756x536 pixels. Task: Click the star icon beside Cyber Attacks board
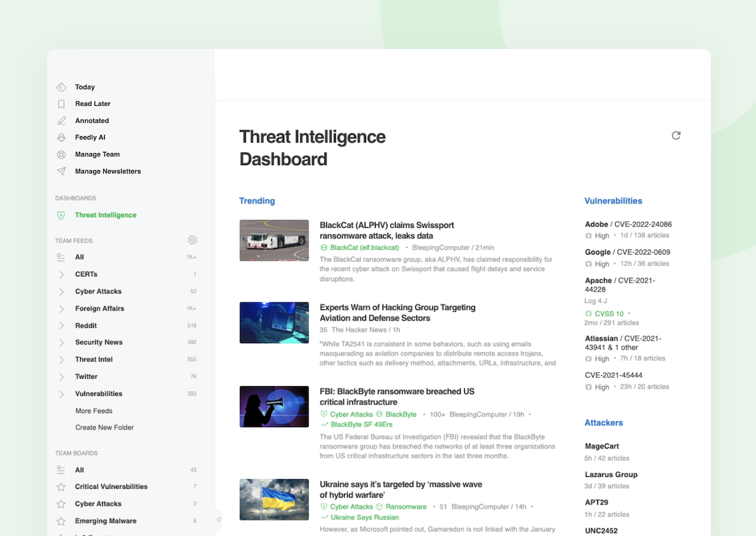61,504
